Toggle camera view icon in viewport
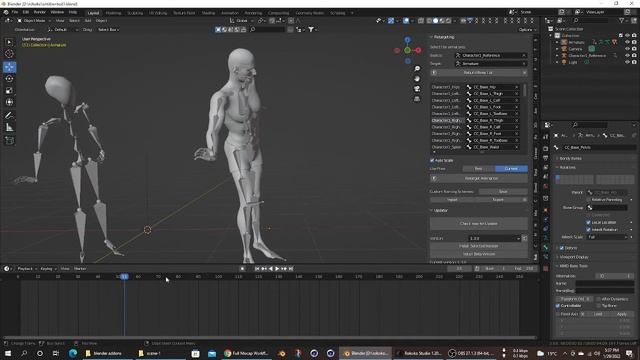This screenshot has width=640, height=360. click(x=417, y=89)
